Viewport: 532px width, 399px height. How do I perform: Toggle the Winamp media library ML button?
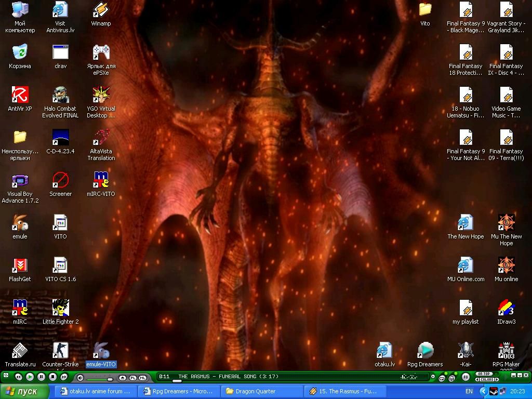click(142, 378)
